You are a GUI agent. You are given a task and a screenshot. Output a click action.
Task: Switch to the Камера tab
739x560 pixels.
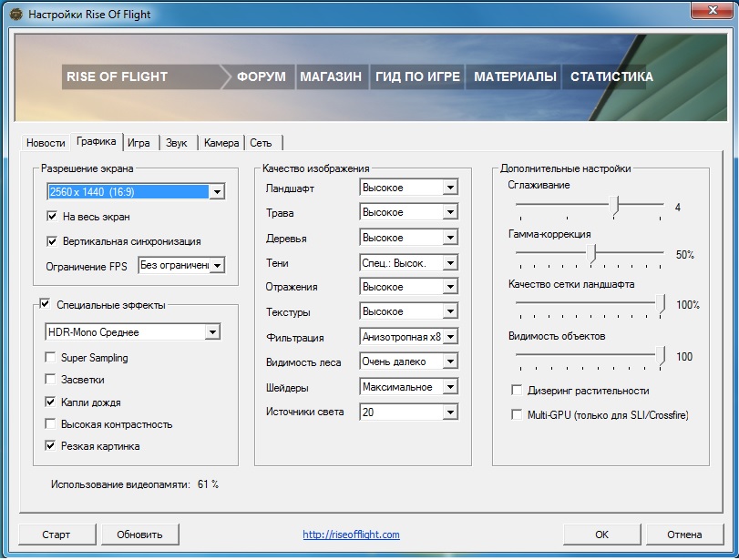pos(221,143)
